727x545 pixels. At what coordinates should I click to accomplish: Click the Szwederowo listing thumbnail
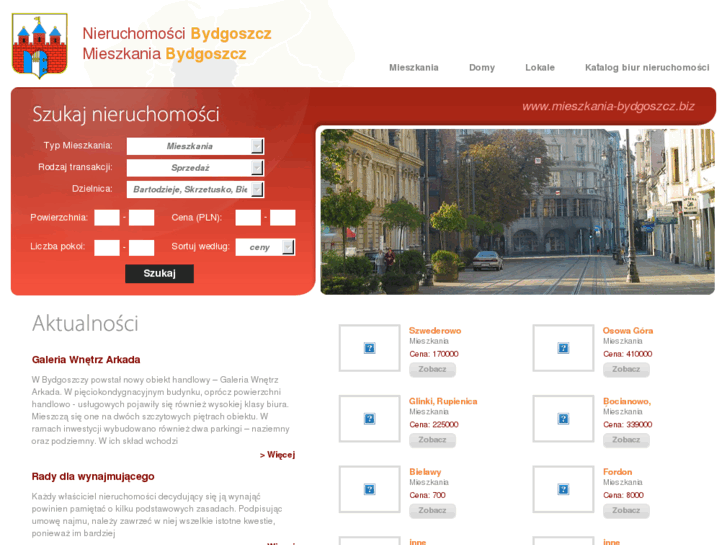370,348
